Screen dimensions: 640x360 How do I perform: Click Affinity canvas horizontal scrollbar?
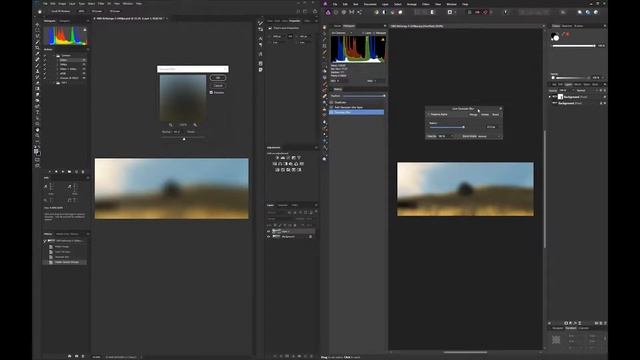click(465, 352)
